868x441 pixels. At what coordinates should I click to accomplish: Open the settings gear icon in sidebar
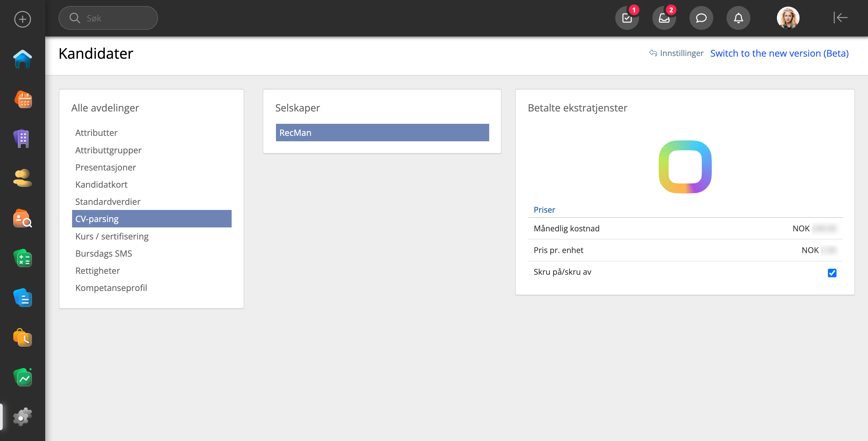click(22, 417)
